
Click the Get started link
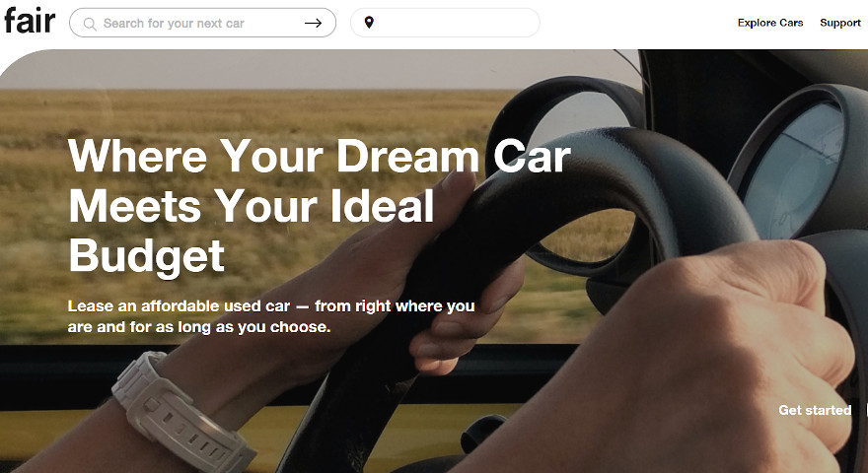815,410
